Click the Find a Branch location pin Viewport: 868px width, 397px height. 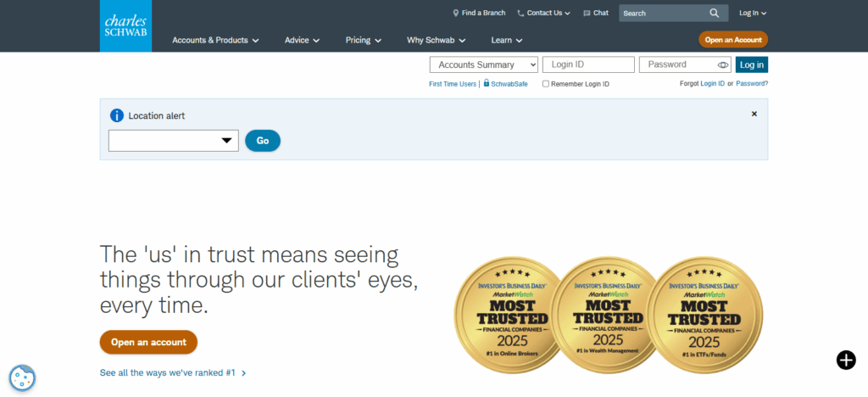pos(455,13)
